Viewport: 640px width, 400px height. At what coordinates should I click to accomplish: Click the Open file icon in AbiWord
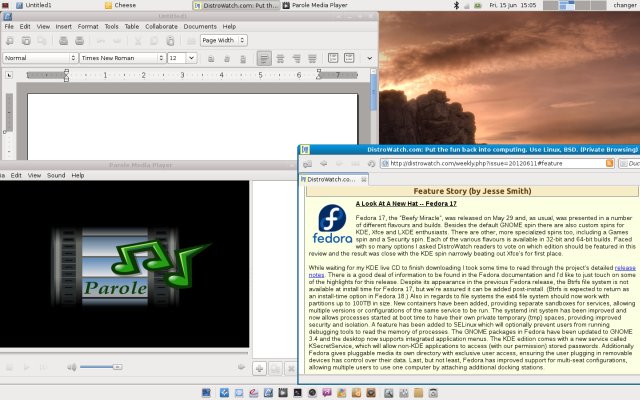tap(26, 40)
